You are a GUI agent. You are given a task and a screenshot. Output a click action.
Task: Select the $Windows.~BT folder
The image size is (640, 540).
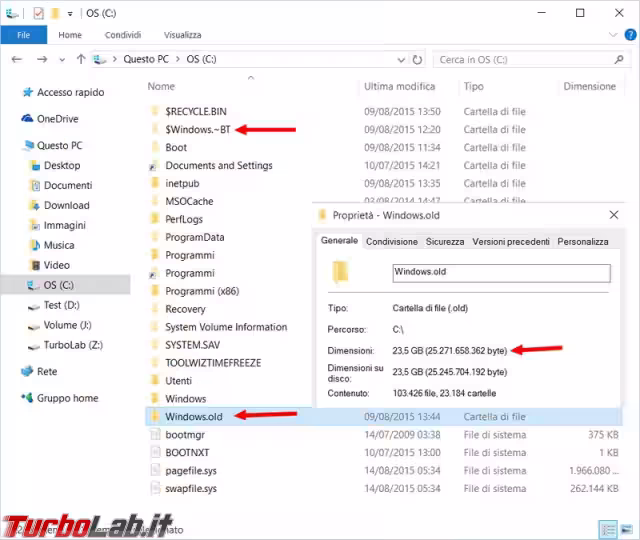pyautogui.click(x=198, y=130)
